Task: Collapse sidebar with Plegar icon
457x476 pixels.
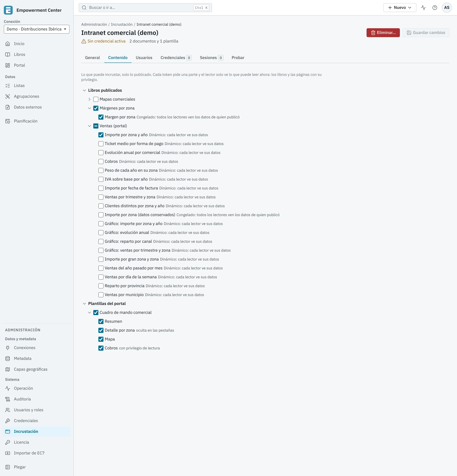Action: [8, 467]
